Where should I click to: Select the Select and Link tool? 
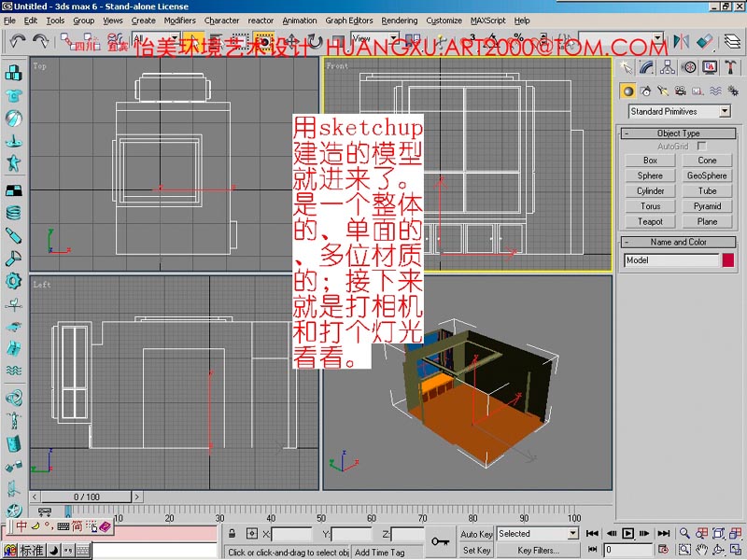click(x=66, y=41)
